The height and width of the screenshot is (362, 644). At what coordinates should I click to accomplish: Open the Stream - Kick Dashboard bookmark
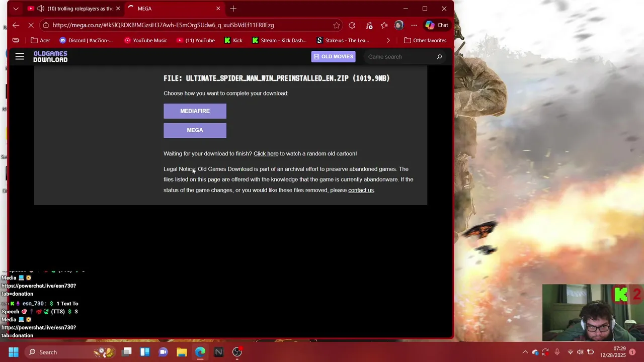tap(279, 40)
